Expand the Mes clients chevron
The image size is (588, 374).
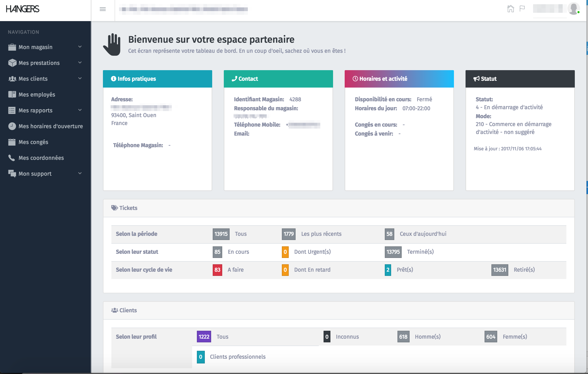(x=80, y=79)
